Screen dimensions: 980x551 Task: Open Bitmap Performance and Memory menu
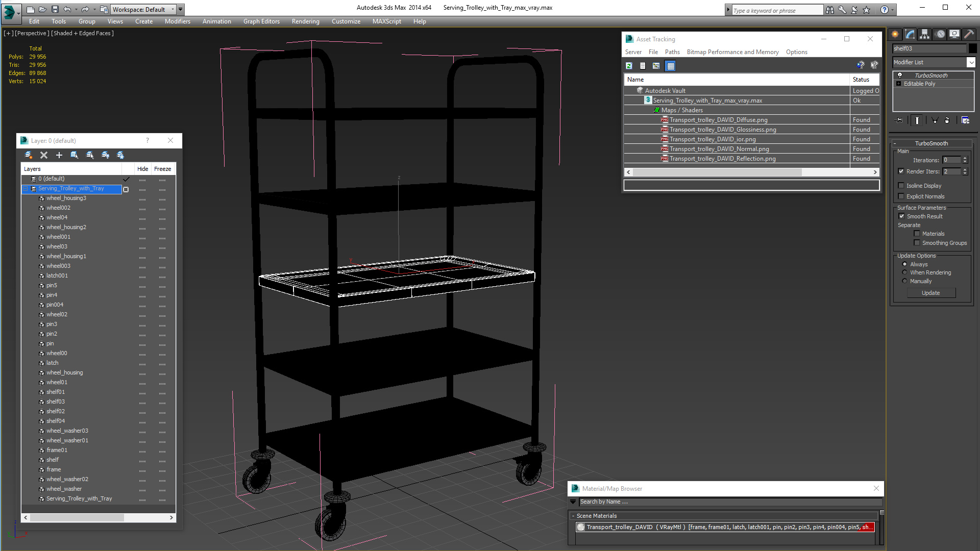[732, 52]
